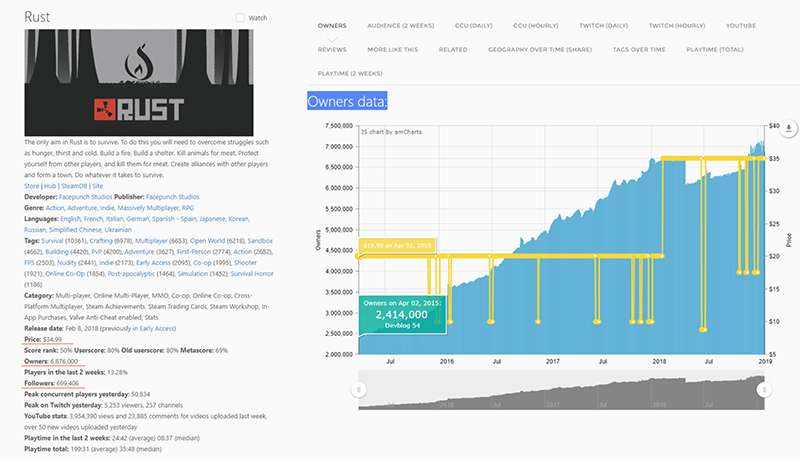
Task: Open the Crafting tag link
Action: coord(101,241)
